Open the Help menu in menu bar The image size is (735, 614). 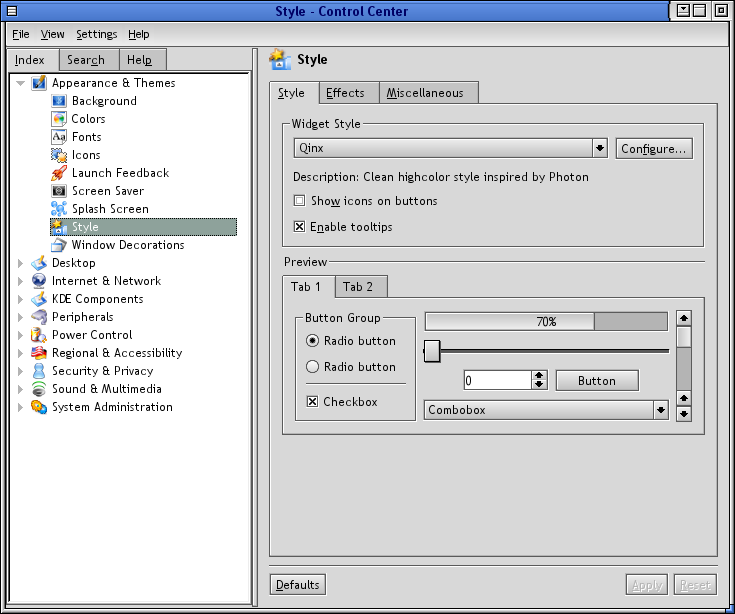(x=139, y=34)
